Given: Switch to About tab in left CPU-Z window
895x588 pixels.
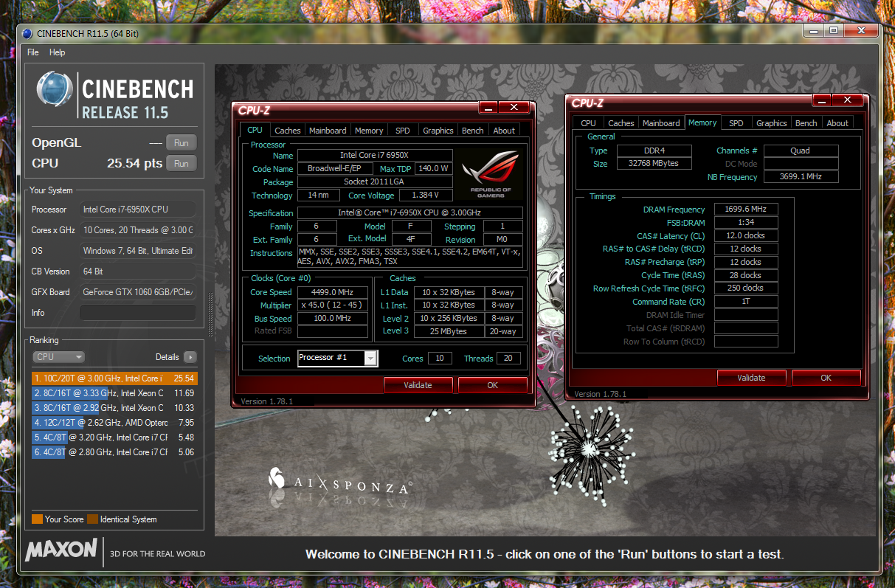Looking at the screenshot, I should [505, 131].
